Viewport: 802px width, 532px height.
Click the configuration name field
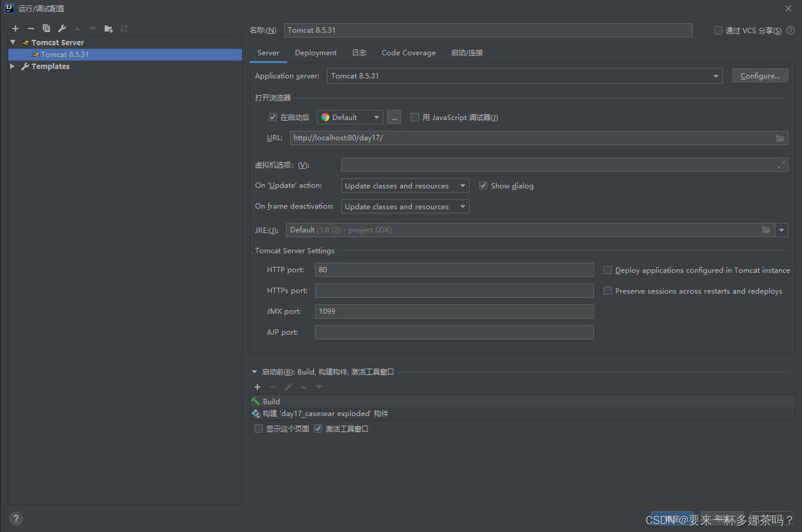(488, 30)
